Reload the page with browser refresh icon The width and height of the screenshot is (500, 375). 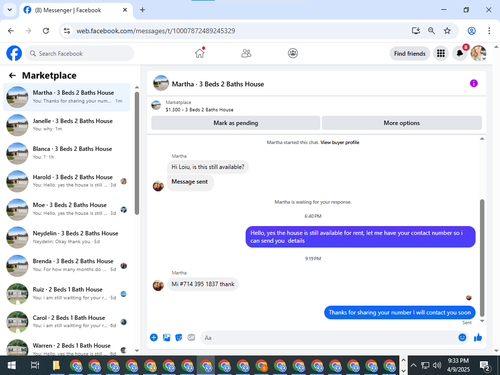(x=46, y=31)
